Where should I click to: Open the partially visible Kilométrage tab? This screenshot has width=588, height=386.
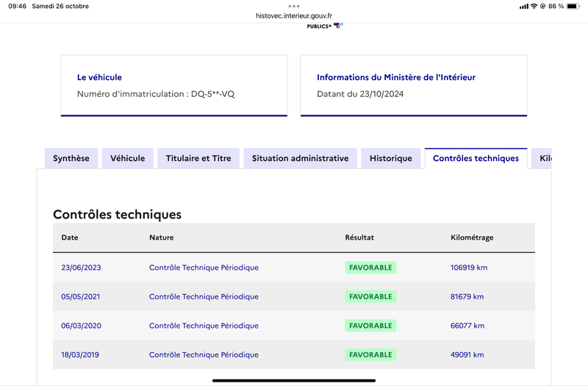[542, 158]
